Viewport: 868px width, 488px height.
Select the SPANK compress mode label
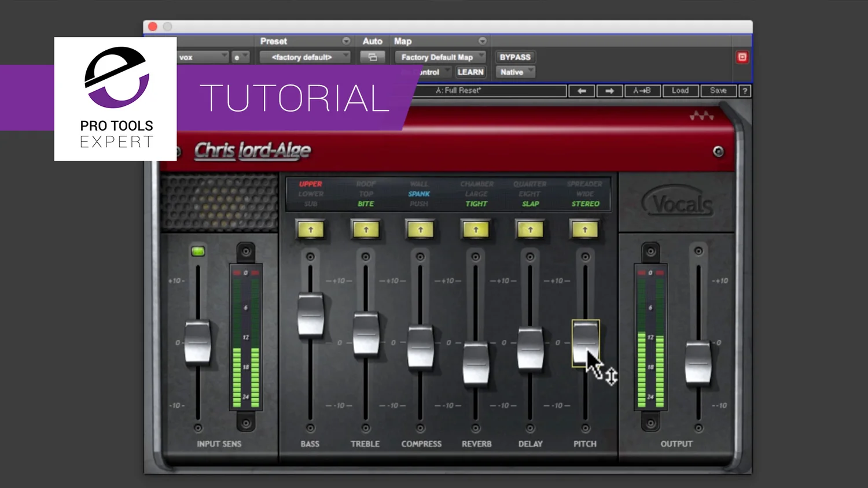(x=419, y=194)
